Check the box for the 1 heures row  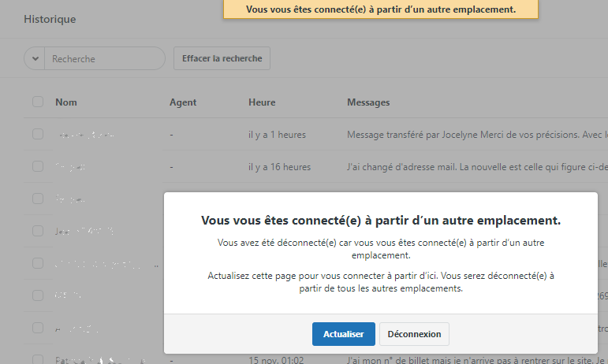[x=38, y=135]
